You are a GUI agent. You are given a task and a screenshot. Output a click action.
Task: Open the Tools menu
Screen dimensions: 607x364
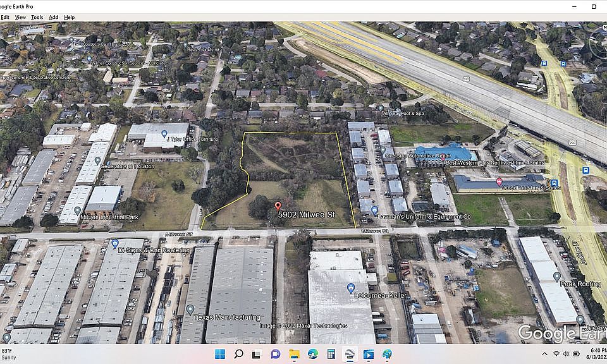pos(37,18)
